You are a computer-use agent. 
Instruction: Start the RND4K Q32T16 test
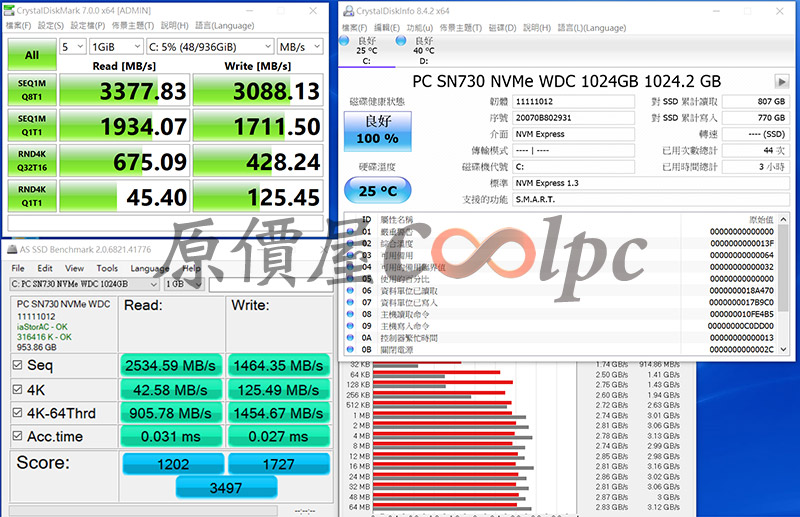click(32, 160)
